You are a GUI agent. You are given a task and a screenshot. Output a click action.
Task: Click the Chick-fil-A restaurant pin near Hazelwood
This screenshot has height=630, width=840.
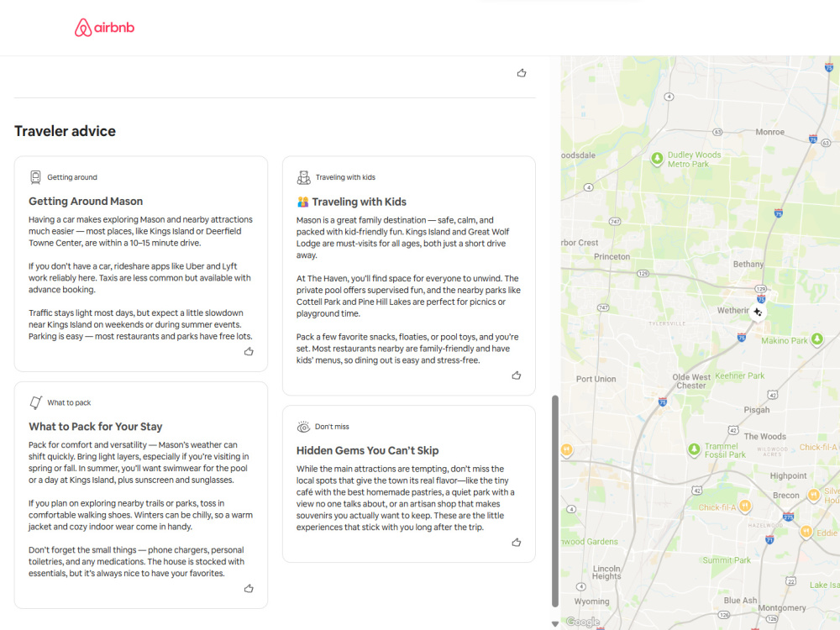pyautogui.click(x=744, y=506)
